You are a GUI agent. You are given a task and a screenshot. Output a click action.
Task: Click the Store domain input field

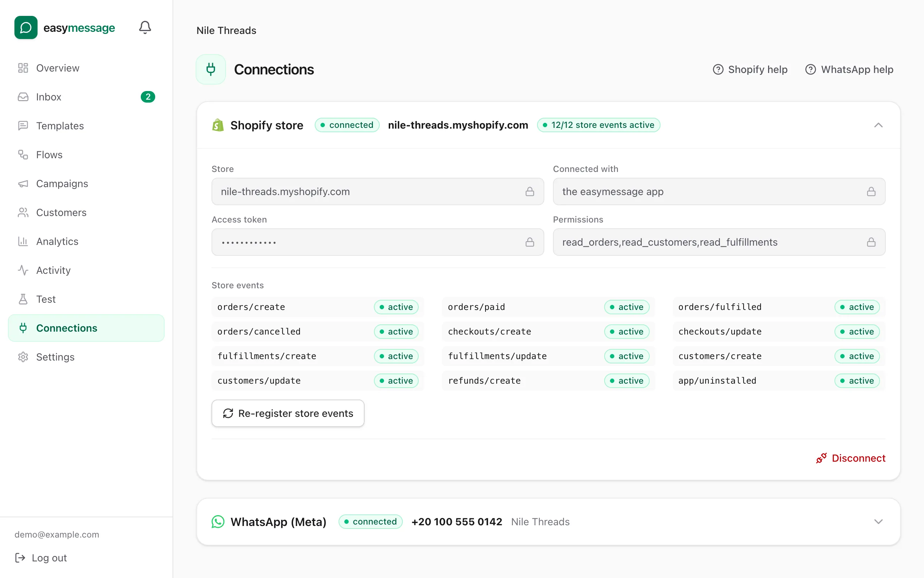click(378, 191)
